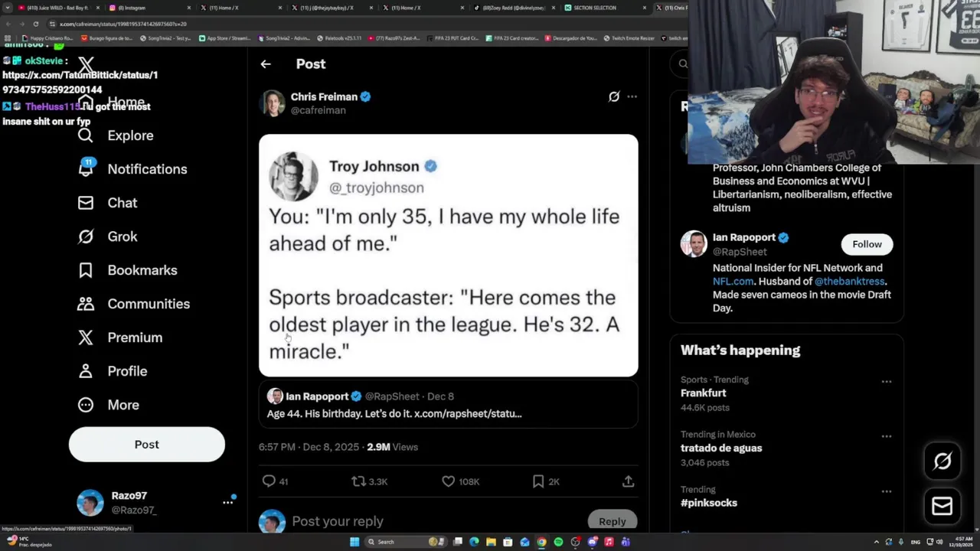
Task: Click the Post your reply field
Action: click(436, 521)
